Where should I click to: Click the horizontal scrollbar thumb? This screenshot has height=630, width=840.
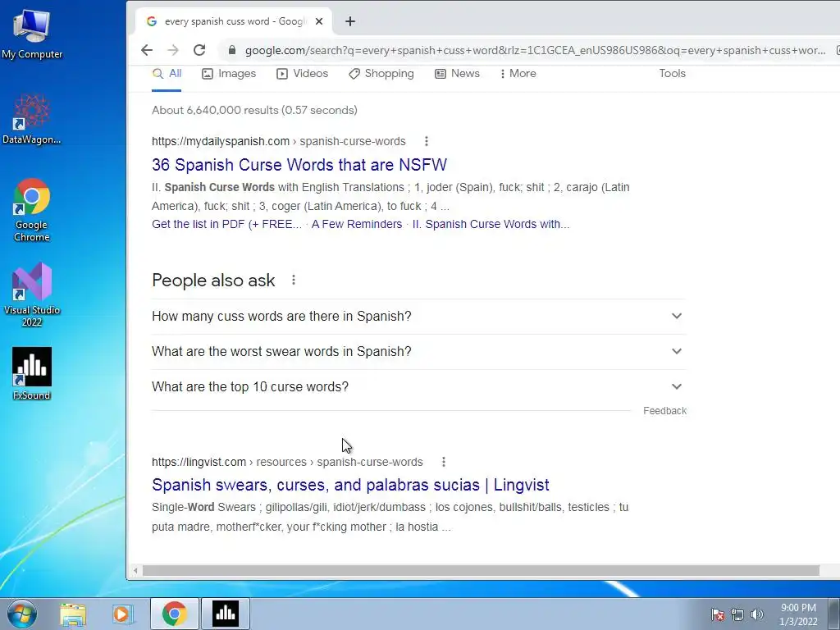click(x=481, y=571)
